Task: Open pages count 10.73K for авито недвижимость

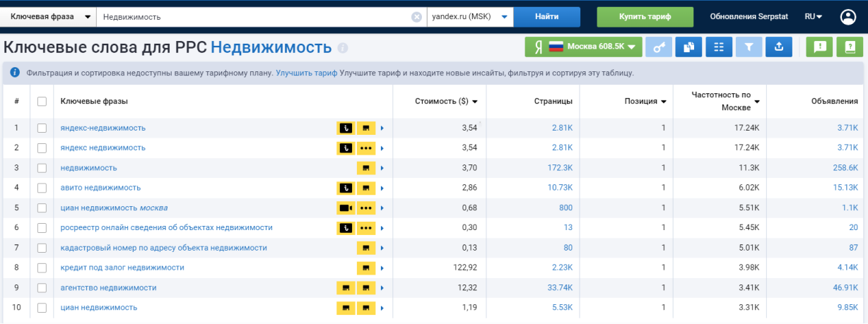Action: (x=559, y=188)
